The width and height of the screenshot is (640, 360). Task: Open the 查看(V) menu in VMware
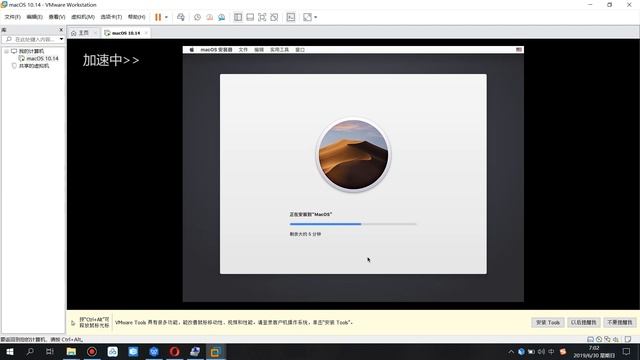point(57,17)
